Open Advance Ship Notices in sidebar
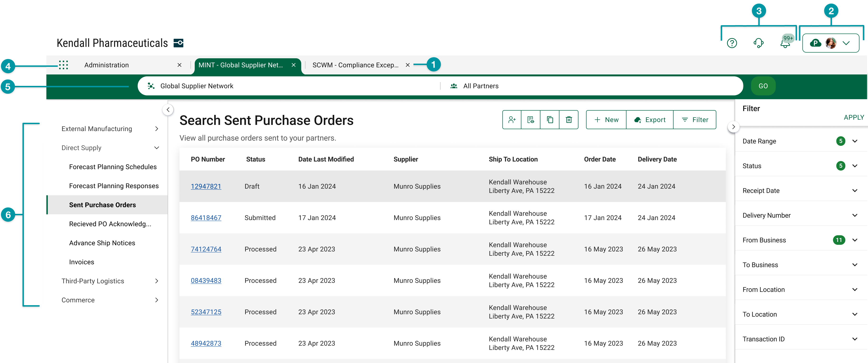The width and height of the screenshot is (868, 363). point(102,243)
